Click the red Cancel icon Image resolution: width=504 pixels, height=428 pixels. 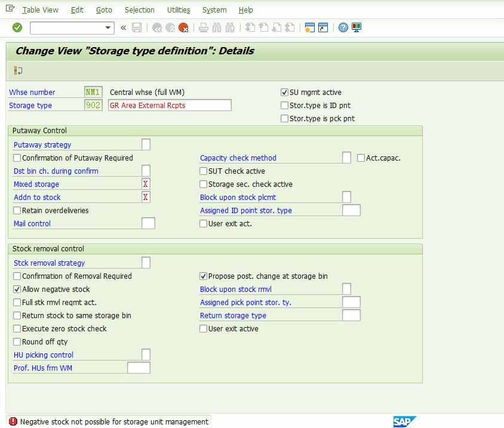(x=183, y=27)
